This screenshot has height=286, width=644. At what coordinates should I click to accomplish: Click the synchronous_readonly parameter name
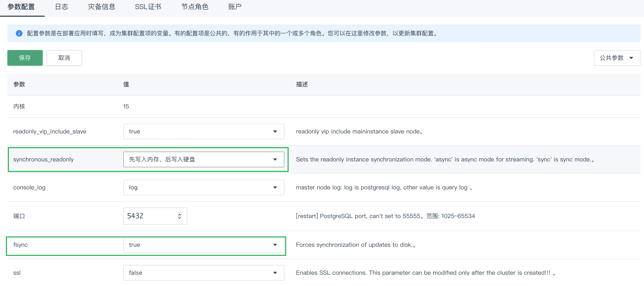43,159
